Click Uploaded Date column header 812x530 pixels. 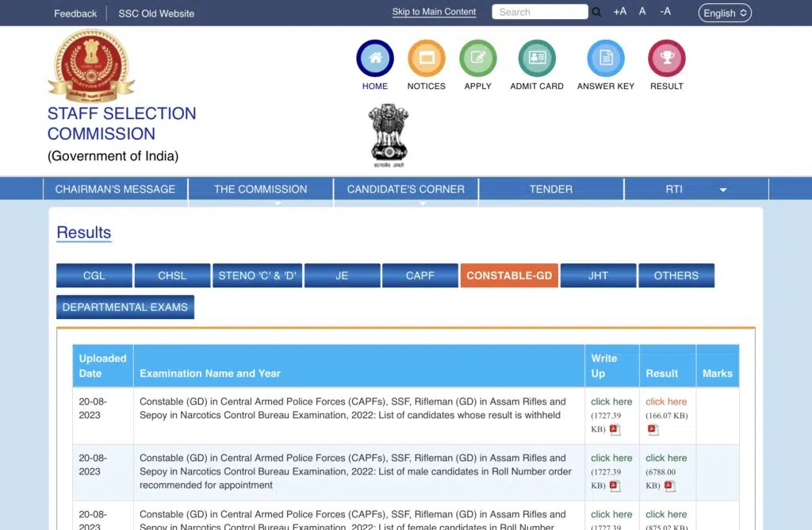click(x=102, y=366)
